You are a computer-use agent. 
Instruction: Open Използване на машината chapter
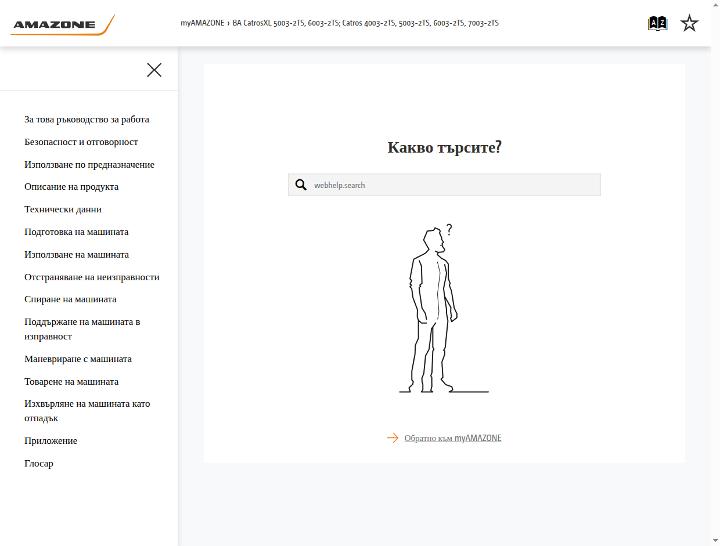coord(77,254)
